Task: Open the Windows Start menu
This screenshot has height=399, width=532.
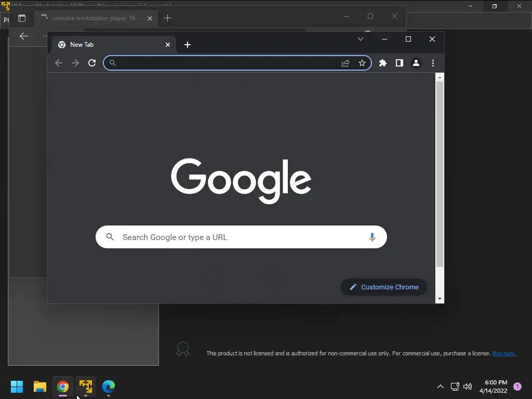Action: 17,387
